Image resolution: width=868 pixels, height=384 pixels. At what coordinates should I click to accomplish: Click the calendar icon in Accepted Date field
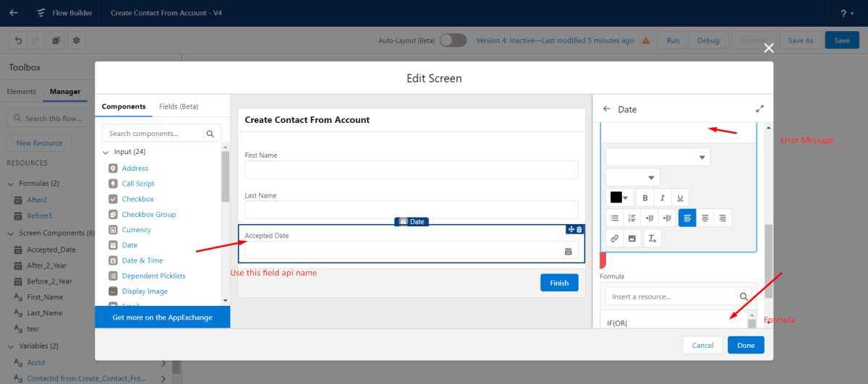tap(568, 251)
